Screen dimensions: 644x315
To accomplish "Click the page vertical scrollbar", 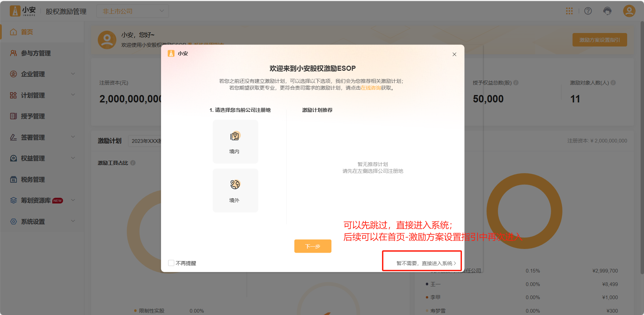I will click(x=642, y=148).
